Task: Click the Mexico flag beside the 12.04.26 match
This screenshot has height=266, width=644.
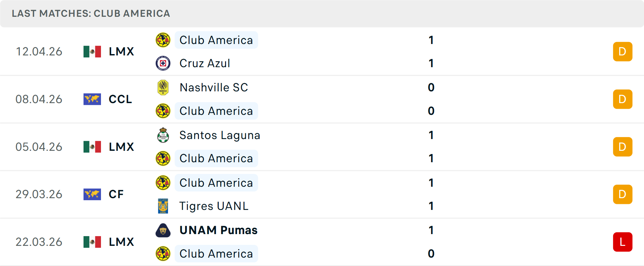Action: (92, 51)
